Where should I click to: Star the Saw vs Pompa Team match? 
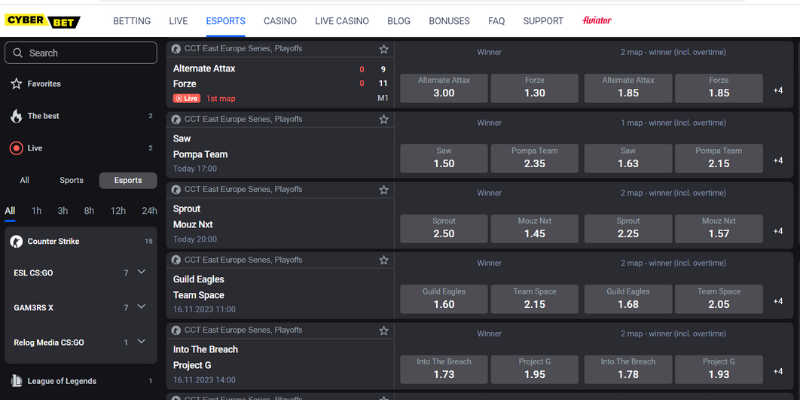pyautogui.click(x=384, y=119)
